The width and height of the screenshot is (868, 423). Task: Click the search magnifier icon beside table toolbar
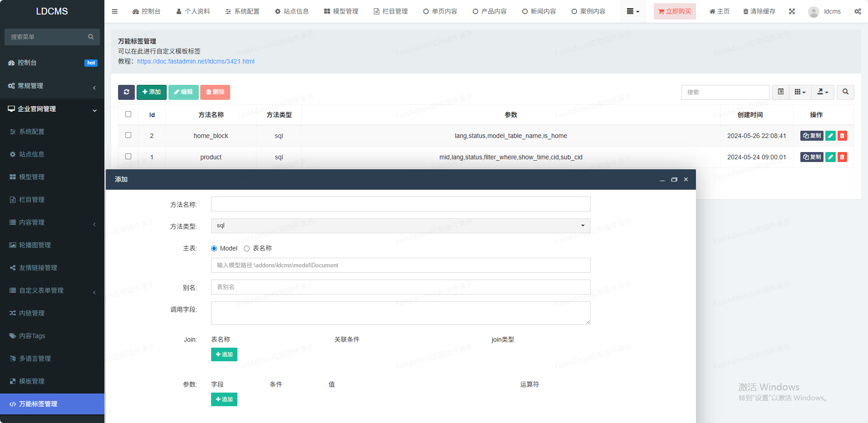[845, 92]
